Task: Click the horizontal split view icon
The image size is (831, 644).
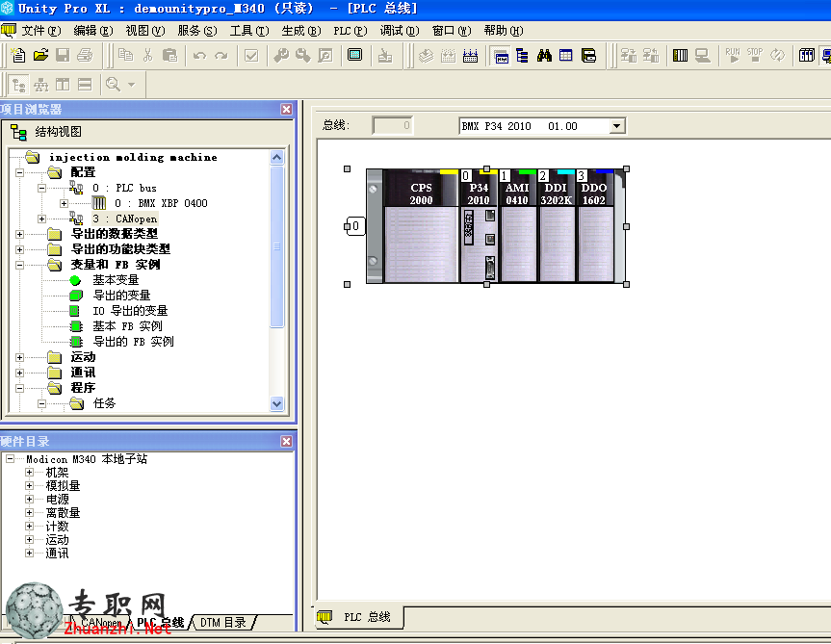Action: point(85,84)
